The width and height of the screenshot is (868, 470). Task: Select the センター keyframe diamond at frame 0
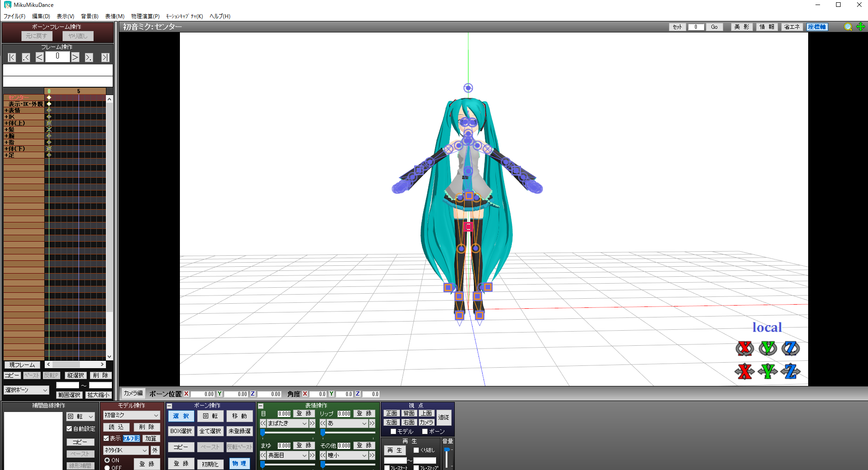(x=49, y=97)
